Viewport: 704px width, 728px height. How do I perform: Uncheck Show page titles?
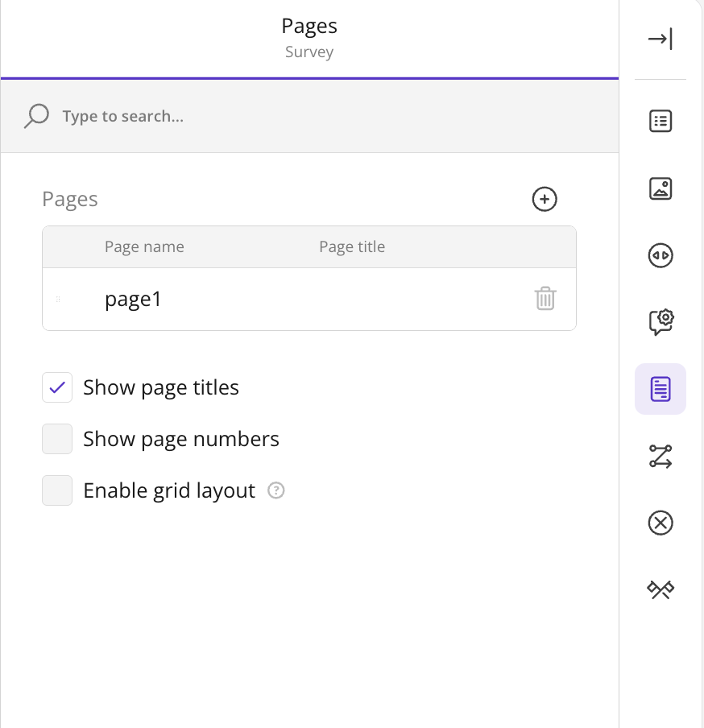coord(57,387)
